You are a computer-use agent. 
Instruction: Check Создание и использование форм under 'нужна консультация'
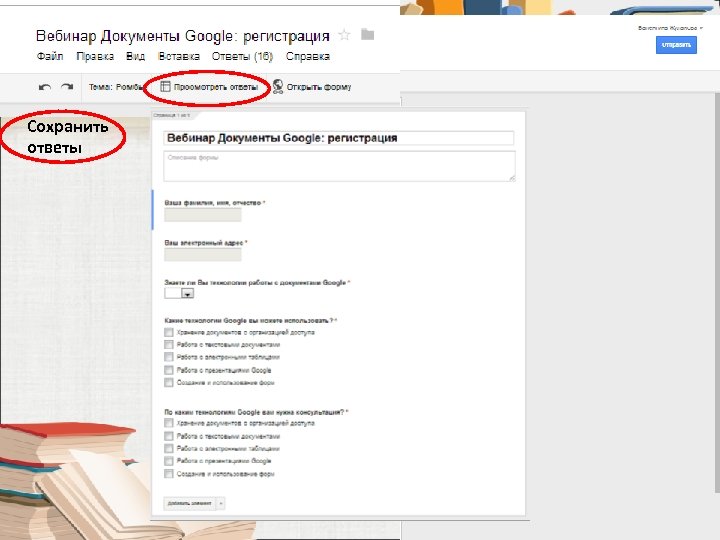(x=169, y=473)
